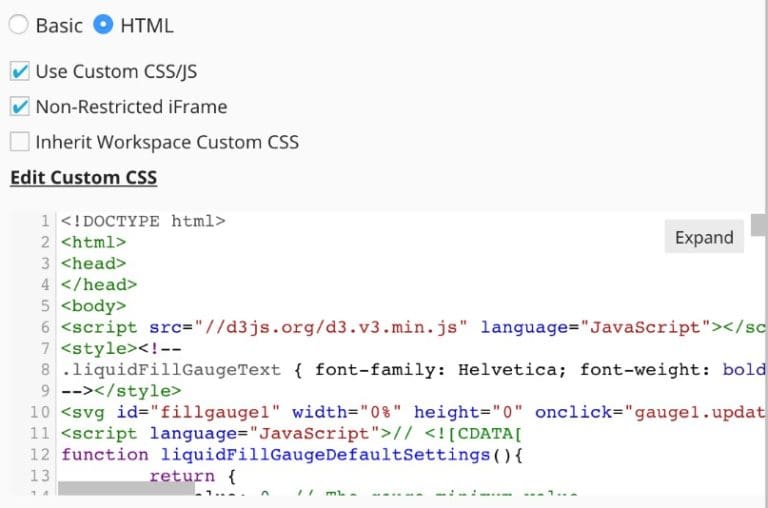768x508 pixels.
Task: Open the Edit Custom CSS link
Action: [x=84, y=177]
